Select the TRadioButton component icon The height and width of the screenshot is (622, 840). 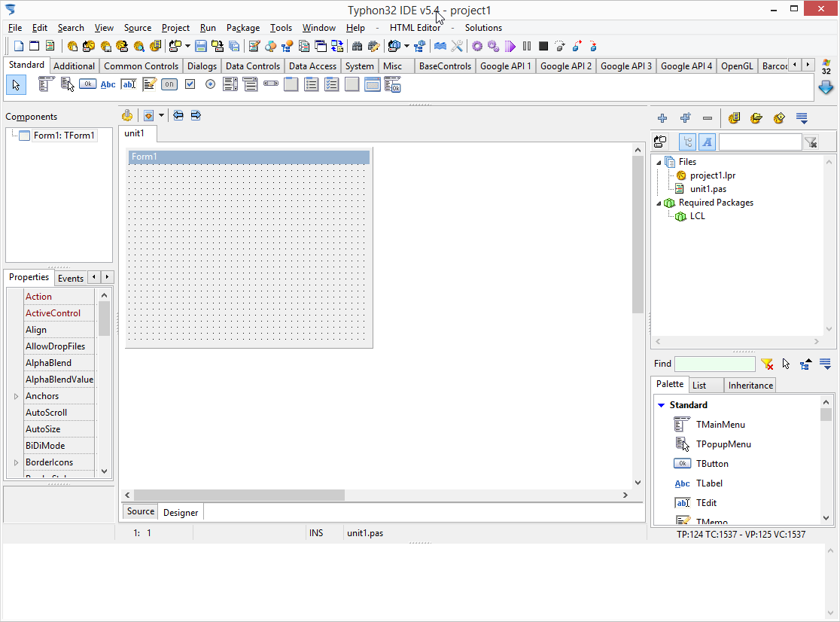(211, 84)
